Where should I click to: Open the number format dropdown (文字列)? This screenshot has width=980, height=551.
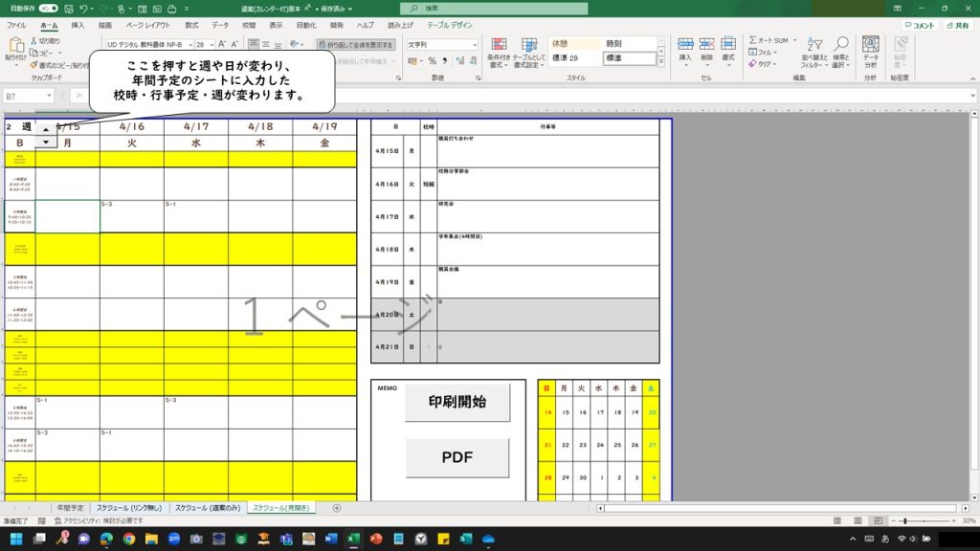click(474, 44)
